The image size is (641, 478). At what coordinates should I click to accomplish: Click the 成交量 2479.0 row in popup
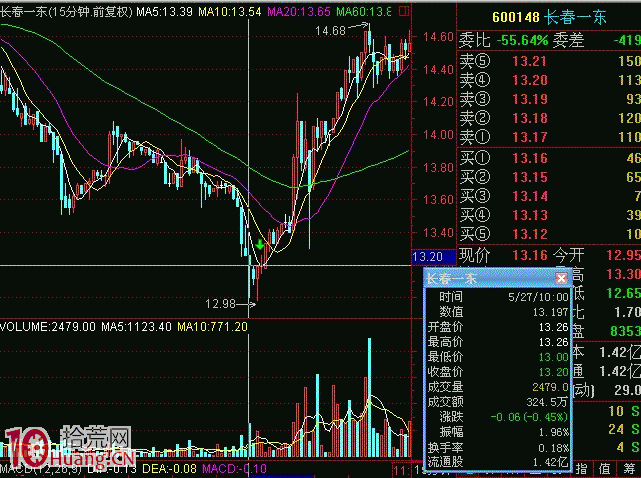pyautogui.click(x=498, y=386)
